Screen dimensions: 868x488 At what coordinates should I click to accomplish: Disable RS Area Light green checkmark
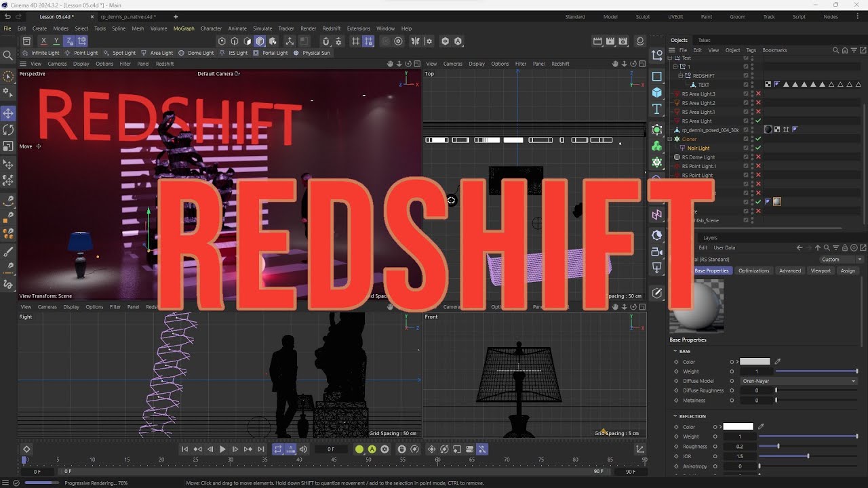(x=758, y=121)
